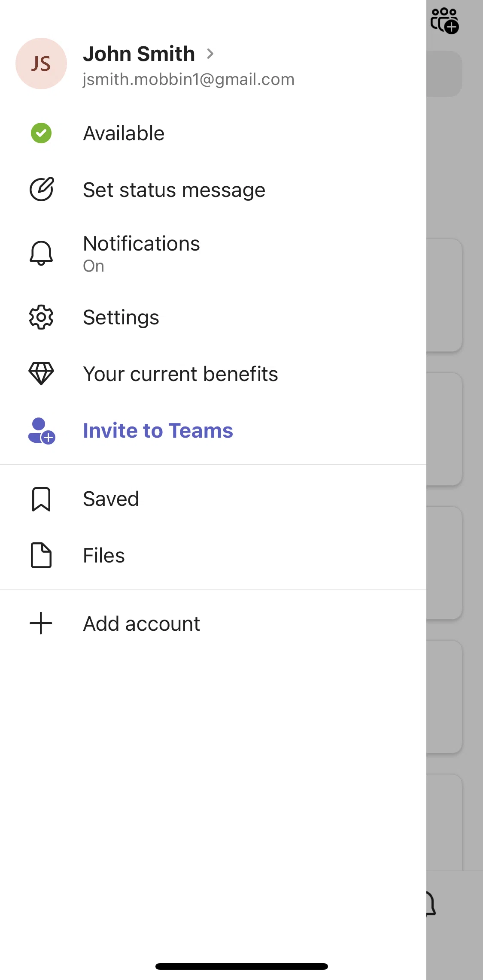Open Set status message
Screen dimensions: 483x980
213,190
